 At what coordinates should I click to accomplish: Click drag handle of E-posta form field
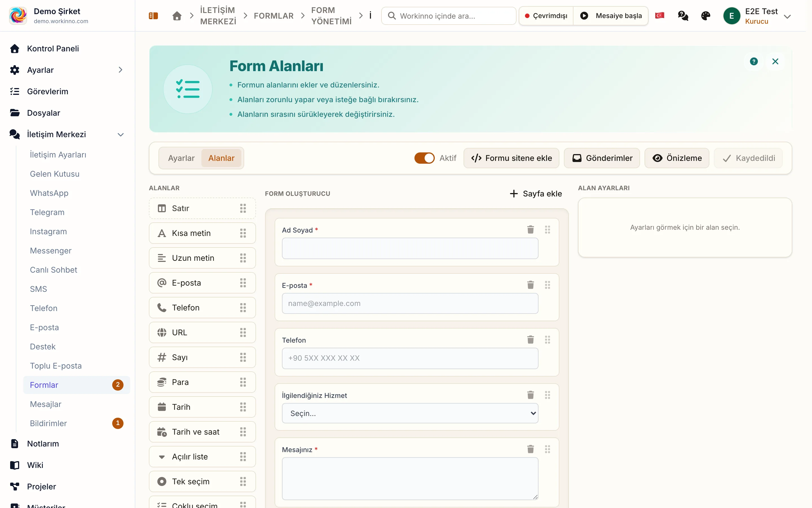click(548, 285)
